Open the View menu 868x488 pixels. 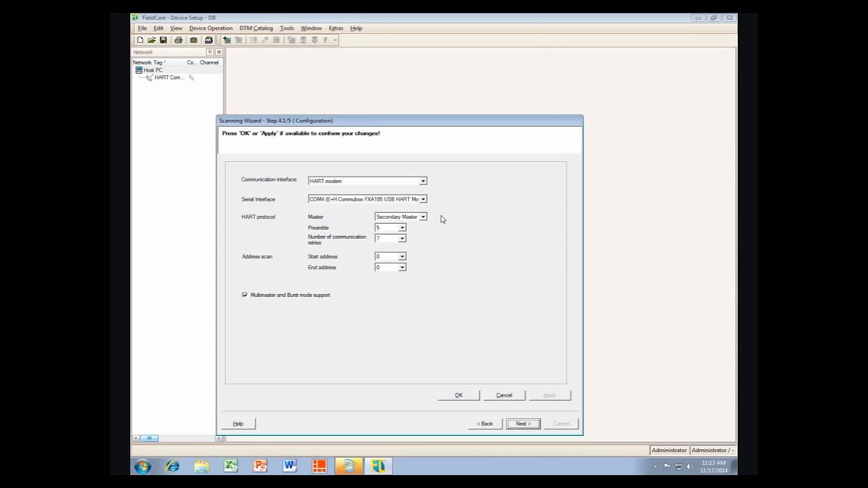pyautogui.click(x=176, y=28)
